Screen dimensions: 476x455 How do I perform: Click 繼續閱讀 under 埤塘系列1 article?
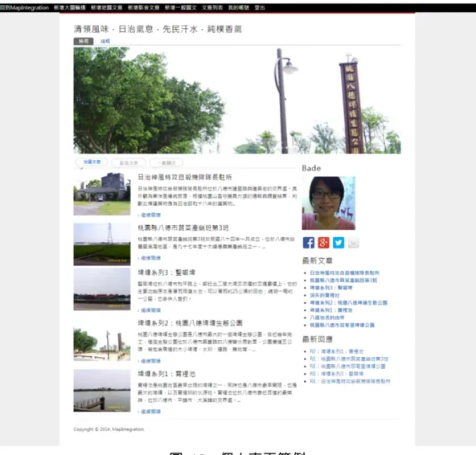coord(150,412)
